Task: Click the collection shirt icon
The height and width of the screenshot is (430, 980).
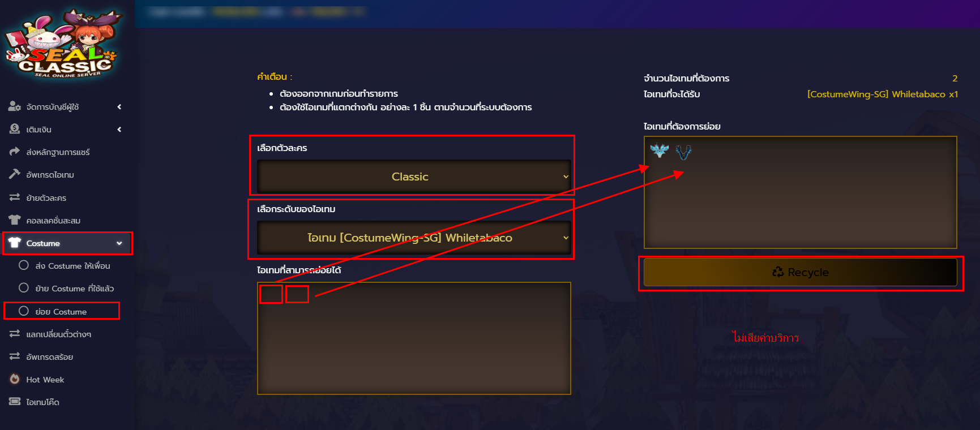Action: coord(15,220)
